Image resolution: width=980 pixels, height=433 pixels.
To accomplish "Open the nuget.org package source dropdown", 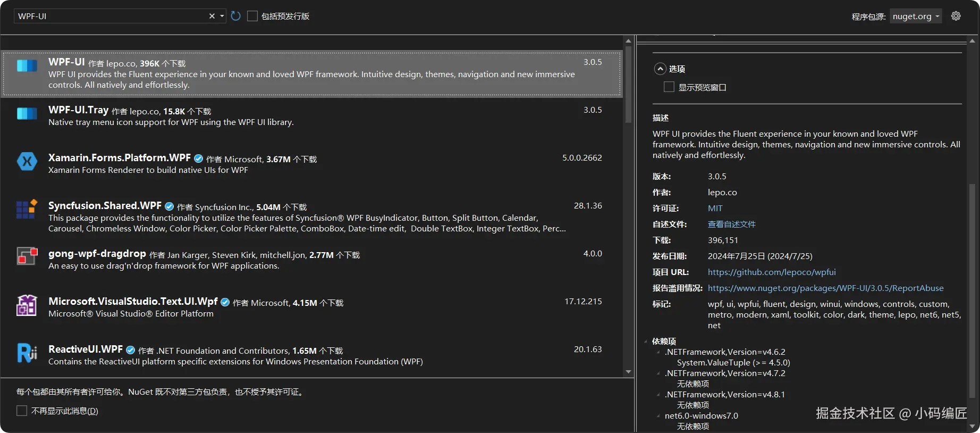I will (x=916, y=16).
